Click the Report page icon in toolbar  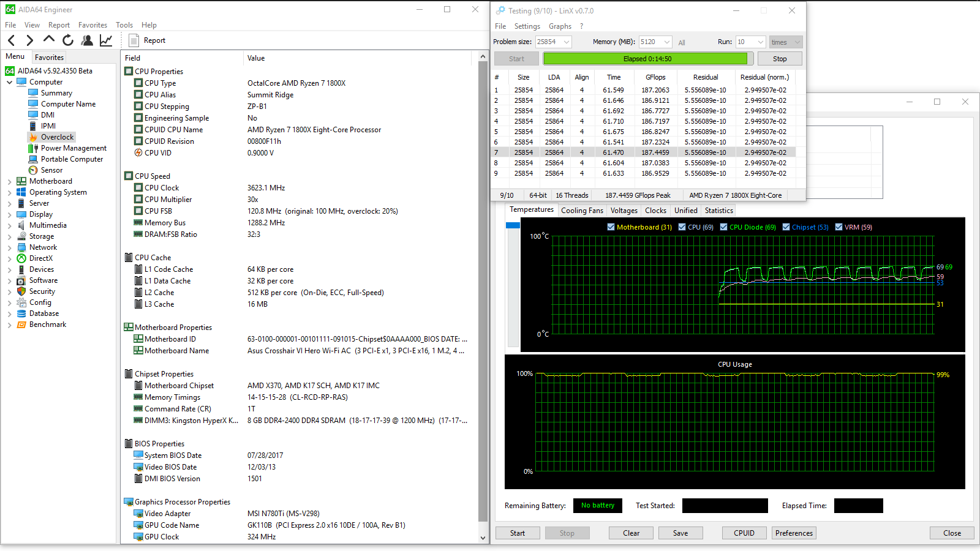tap(134, 40)
